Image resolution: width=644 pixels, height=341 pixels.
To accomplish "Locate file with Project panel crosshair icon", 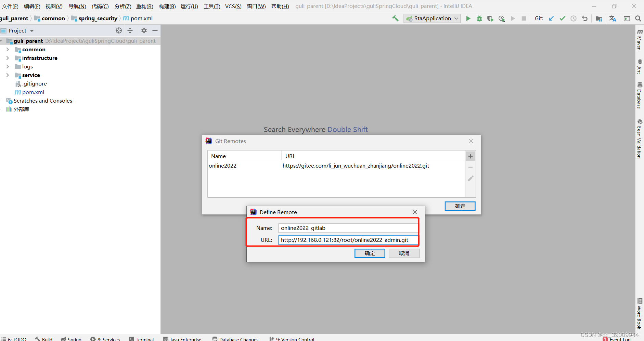I will [119, 30].
